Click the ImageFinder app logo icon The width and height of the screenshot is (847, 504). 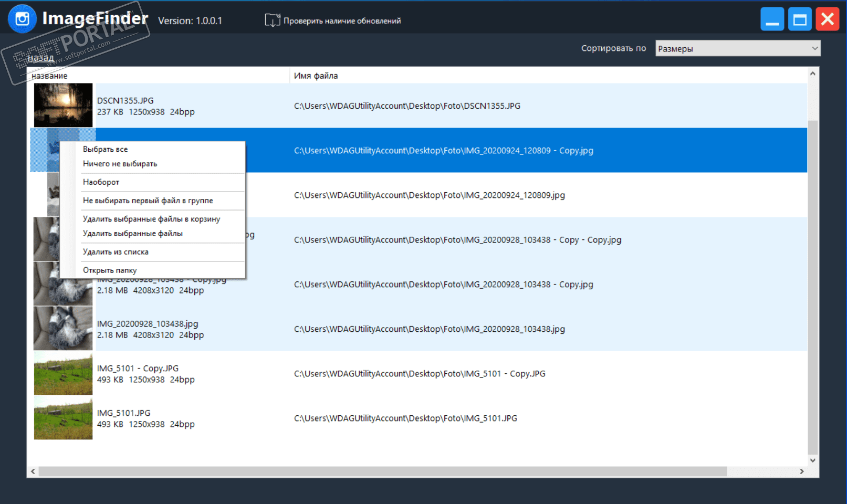(22, 19)
